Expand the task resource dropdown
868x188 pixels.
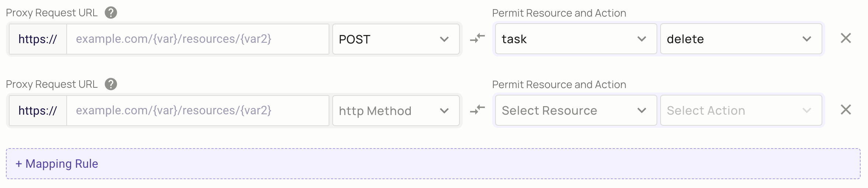pyautogui.click(x=575, y=39)
